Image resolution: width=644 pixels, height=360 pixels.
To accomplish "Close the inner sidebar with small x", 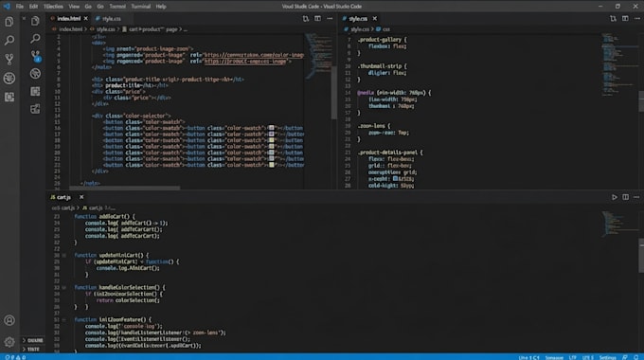I will click(24, 19).
